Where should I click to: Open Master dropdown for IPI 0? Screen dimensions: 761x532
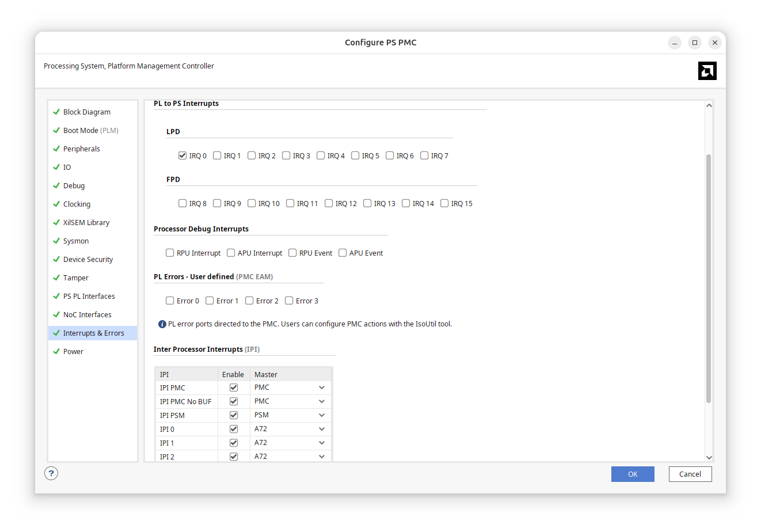(x=321, y=429)
